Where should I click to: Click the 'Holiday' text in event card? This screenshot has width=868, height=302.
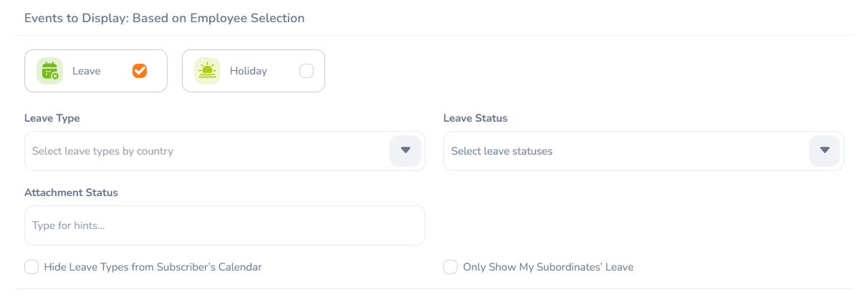249,71
